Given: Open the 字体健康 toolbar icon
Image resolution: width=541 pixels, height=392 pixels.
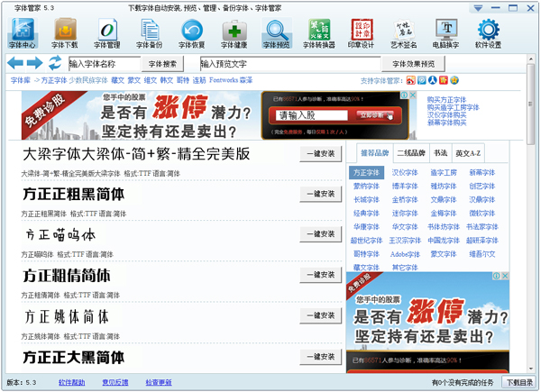Looking at the screenshot, I should [x=234, y=33].
